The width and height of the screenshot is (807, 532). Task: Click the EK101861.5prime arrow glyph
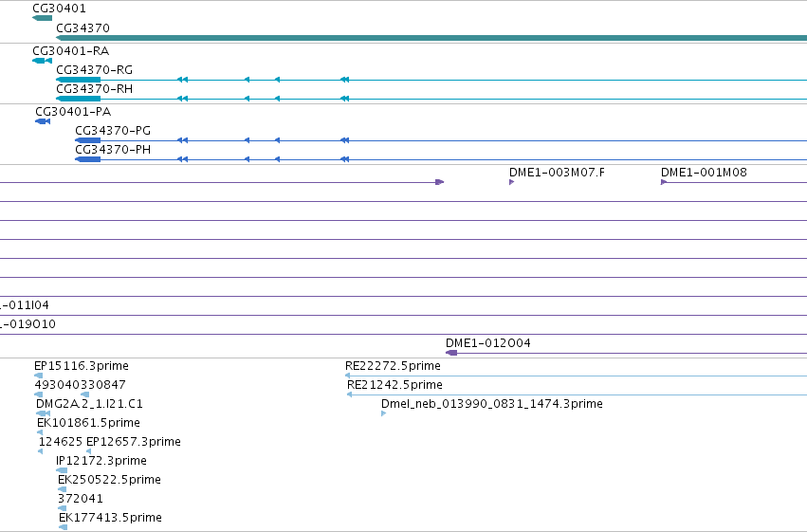click(40, 432)
